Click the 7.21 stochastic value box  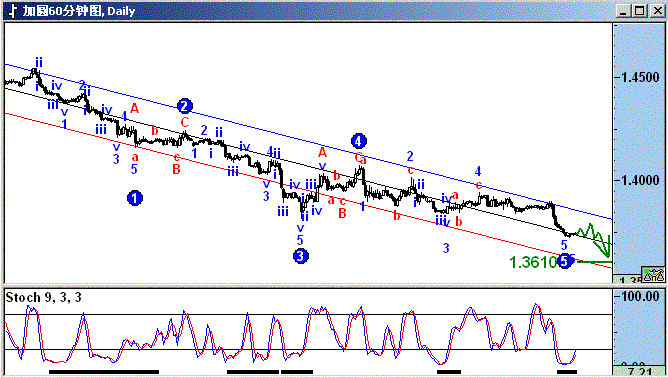[x=638, y=372]
